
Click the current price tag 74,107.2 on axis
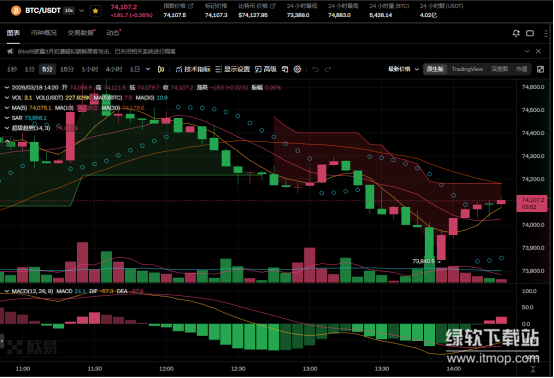[x=532, y=203]
